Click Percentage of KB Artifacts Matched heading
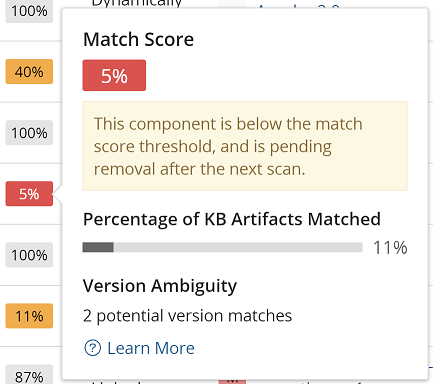 pyautogui.click(x=232, y=219)
